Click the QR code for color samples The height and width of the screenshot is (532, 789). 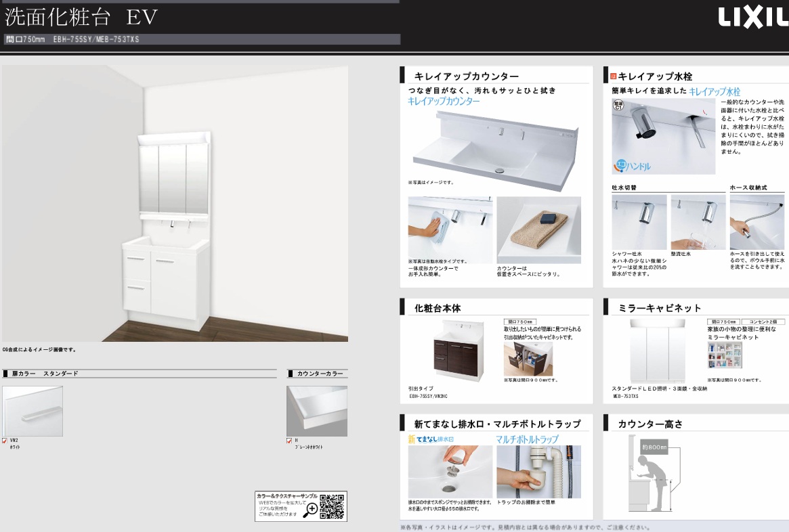332,506
